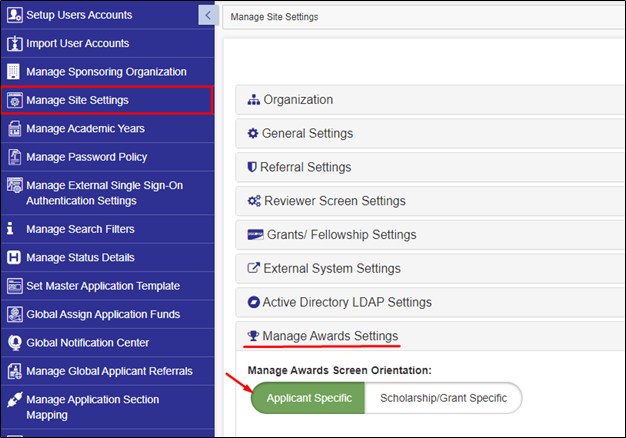626x438 pixels.
Task: Open Manage Search Filters menu item
Action: [x=107, y=229]
